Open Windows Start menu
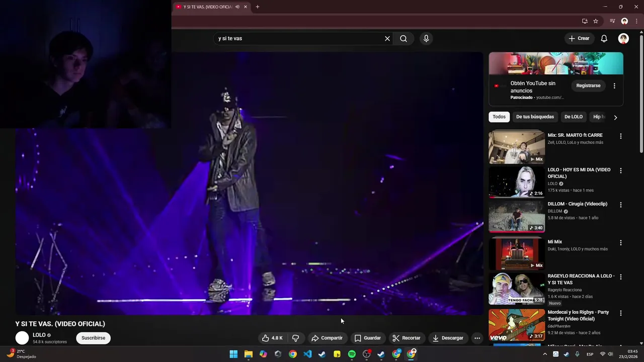The image size is (644, 362). [233, 354]
